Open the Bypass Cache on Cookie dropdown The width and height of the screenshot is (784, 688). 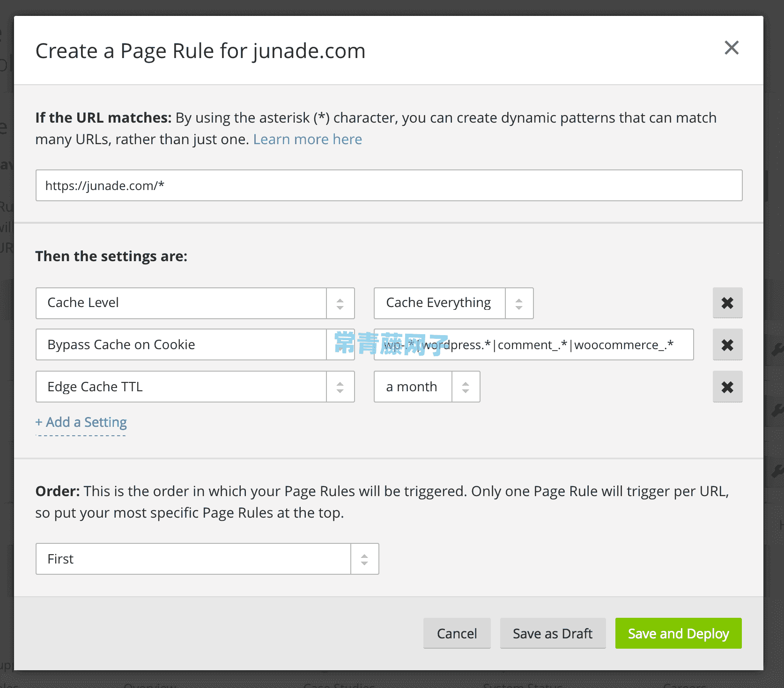point(195,344)
